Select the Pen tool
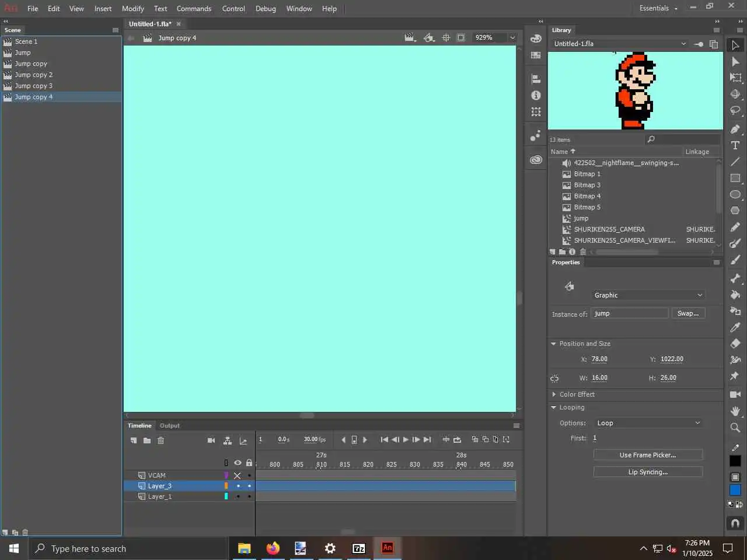This screenshot has width=747, height=560. [735, 129]
